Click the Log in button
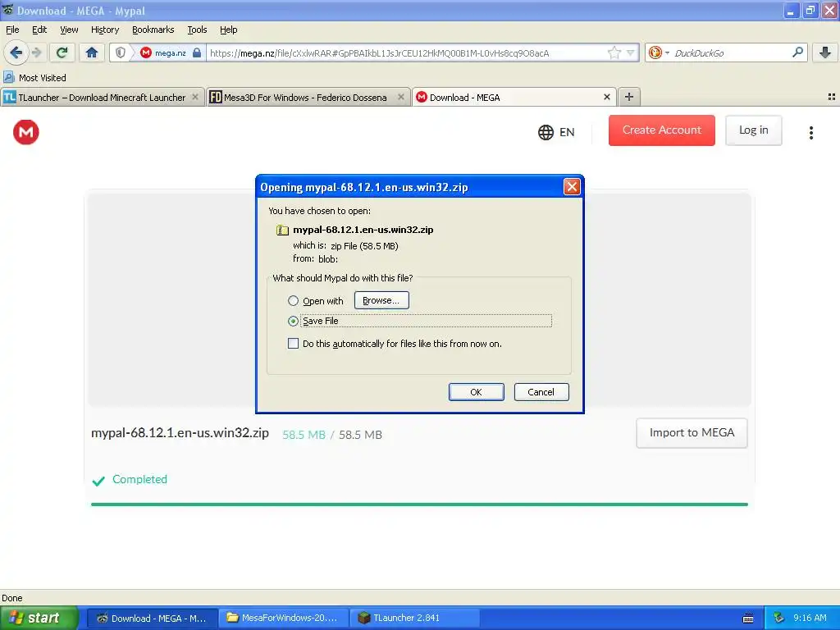Image resolution: width=840 pixels, height=630 pixels. pyautogui.click(x=753, y=130)
